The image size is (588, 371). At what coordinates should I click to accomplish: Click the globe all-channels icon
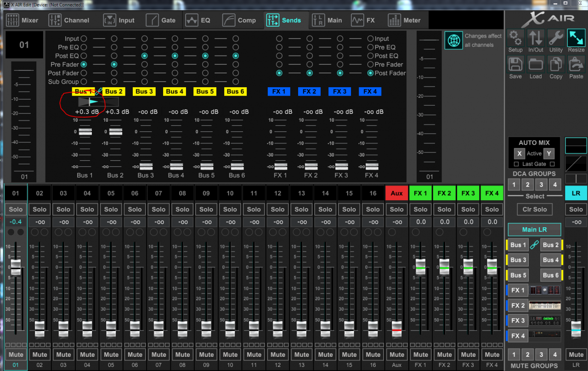[453, 40]
